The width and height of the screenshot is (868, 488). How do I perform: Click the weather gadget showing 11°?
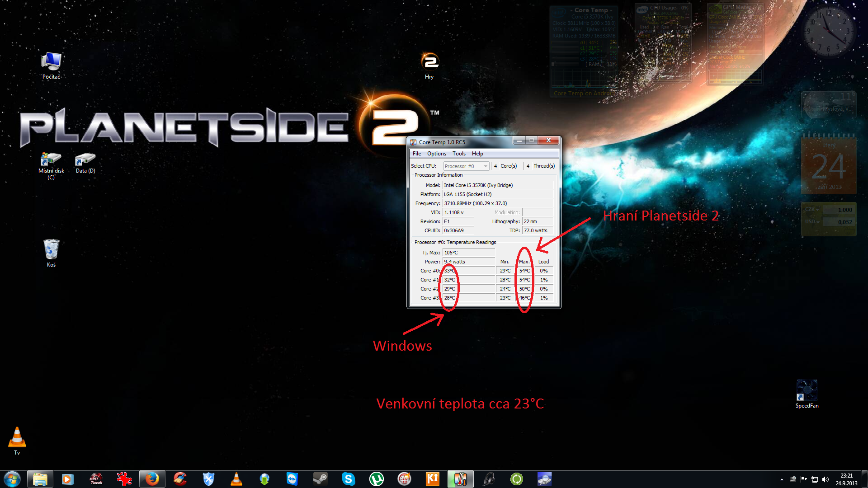(829, 104)
